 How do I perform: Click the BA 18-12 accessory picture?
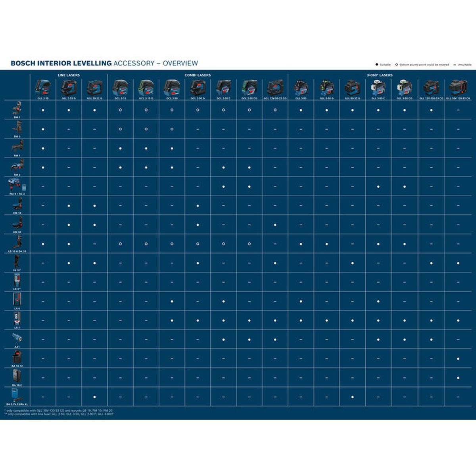(17, 357)
